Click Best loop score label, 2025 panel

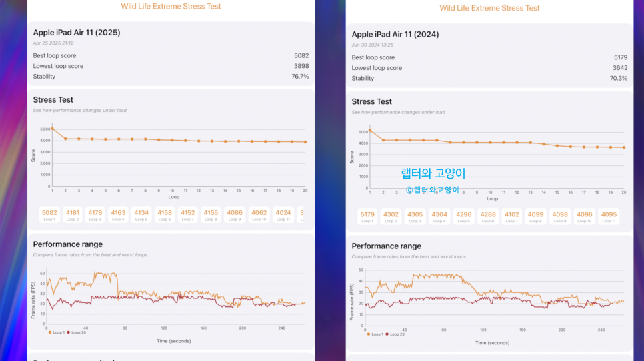point(54,55)
